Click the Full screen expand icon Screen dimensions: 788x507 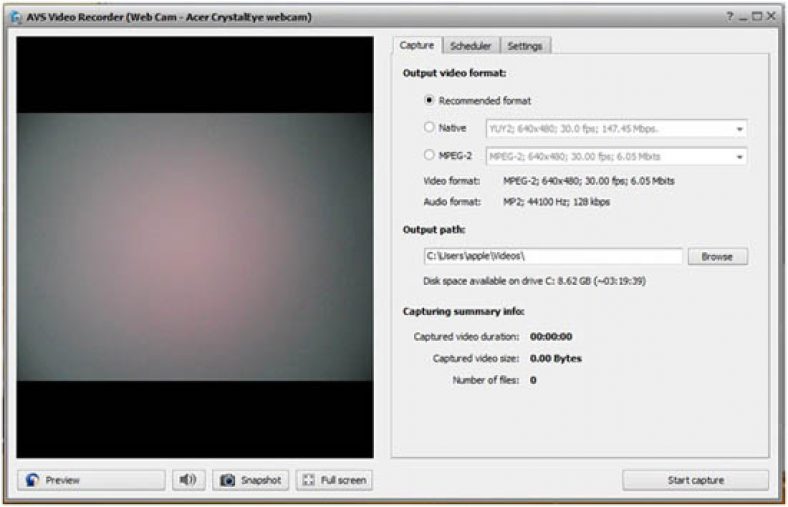point(309,480)
